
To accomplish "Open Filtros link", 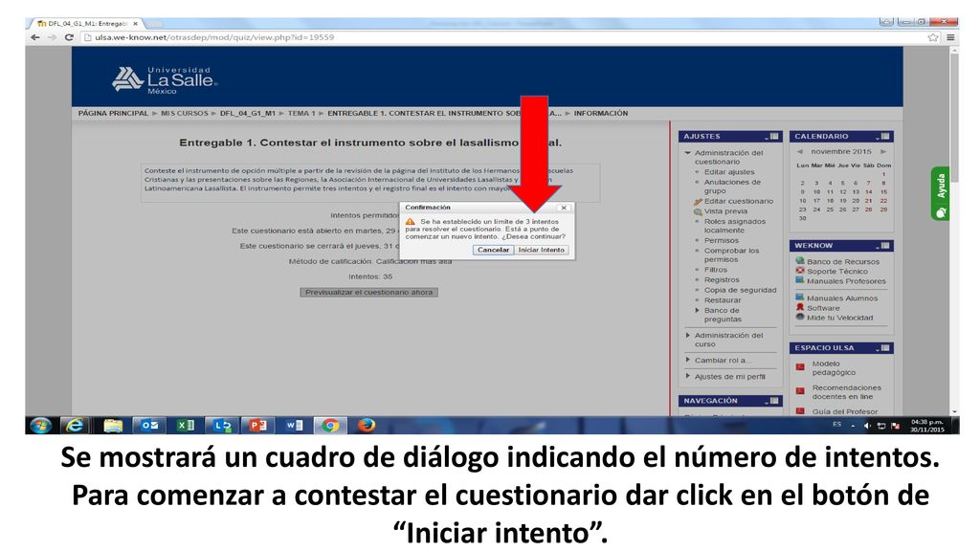I will [716, 270].
